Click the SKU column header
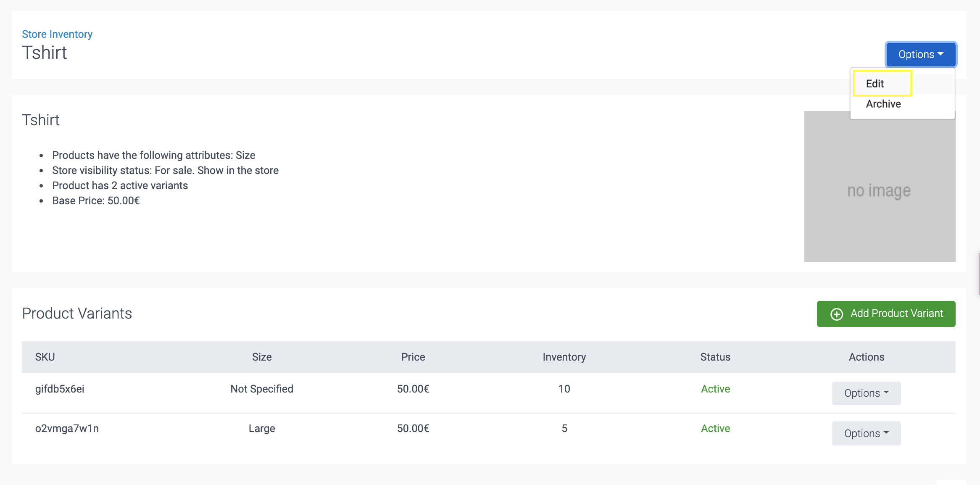Screen dimensions: 980x485 pyautogui.click(x=45, y=357)
